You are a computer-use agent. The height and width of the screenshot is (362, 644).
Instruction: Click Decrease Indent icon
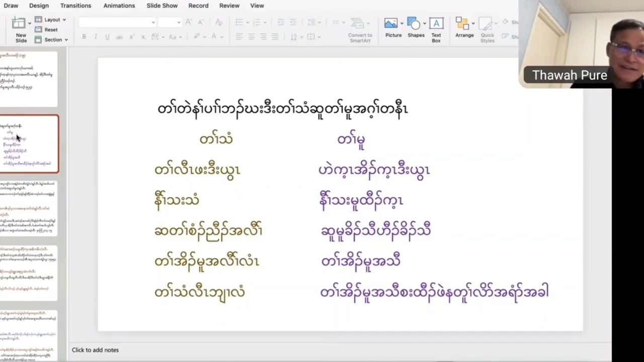coord(281,22)
